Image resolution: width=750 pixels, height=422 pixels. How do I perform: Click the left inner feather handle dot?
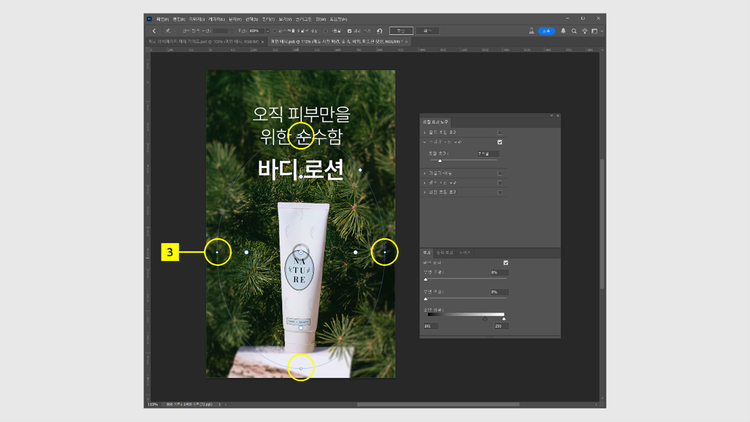pos(246,252)
